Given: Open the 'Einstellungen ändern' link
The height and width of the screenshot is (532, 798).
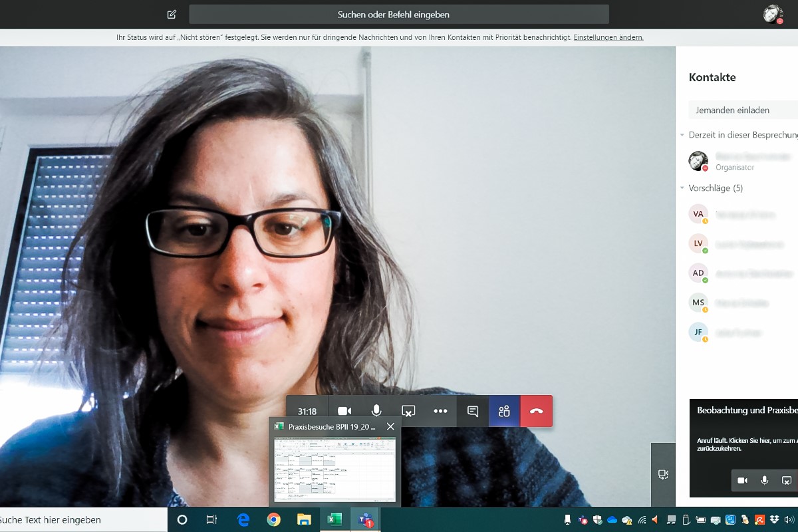Looking at the screenshot, I should 608,38.
